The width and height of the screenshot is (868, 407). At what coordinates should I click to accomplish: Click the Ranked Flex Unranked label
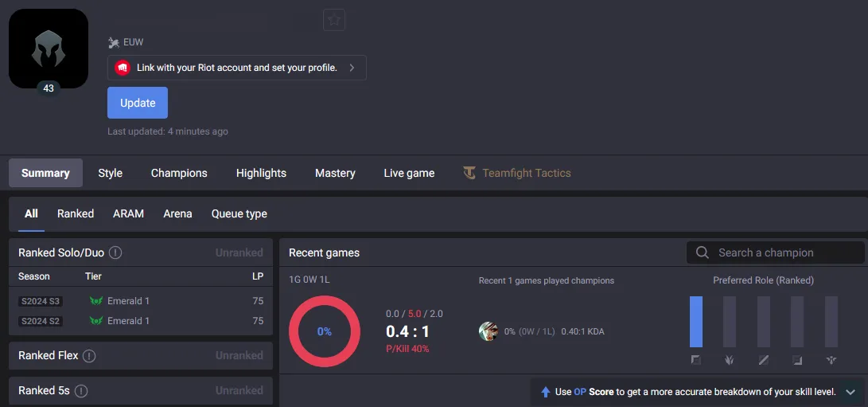coord(239,355)
